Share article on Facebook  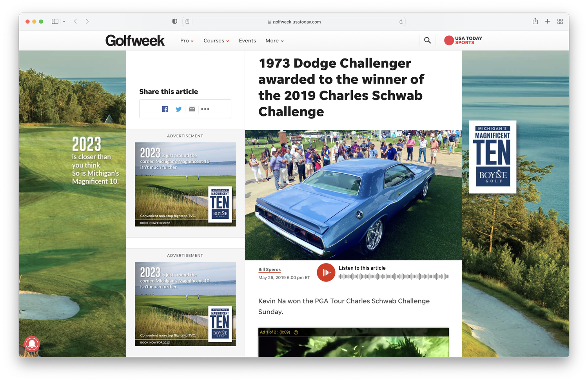tap(165, 109)
